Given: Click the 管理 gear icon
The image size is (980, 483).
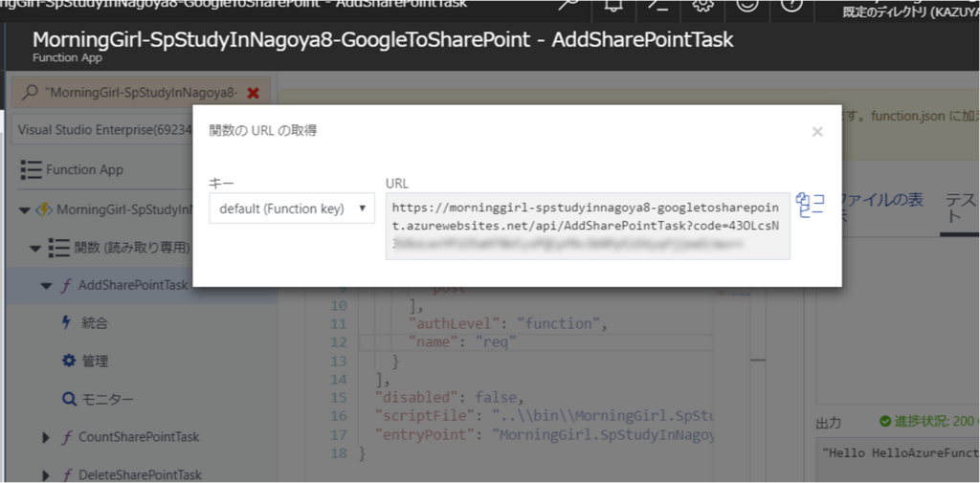Looking at the screenshot, I should coord(69,361).
